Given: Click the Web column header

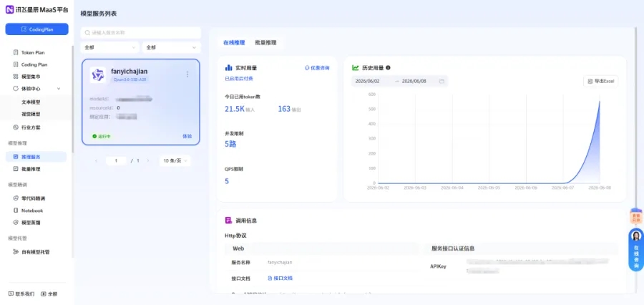Looking at the screenshot, I should [238, 248].
